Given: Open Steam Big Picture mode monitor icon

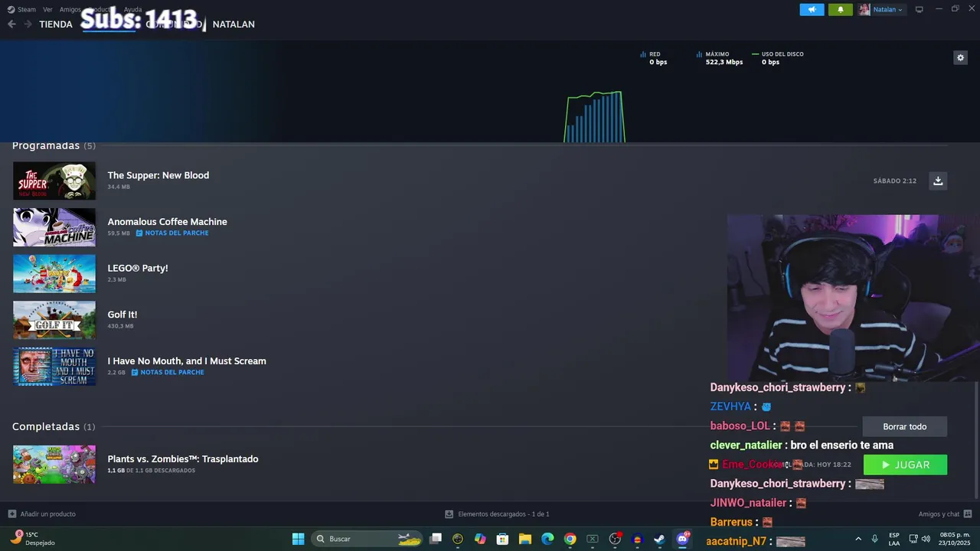Looking at the screenshot, I should (920, 9).
